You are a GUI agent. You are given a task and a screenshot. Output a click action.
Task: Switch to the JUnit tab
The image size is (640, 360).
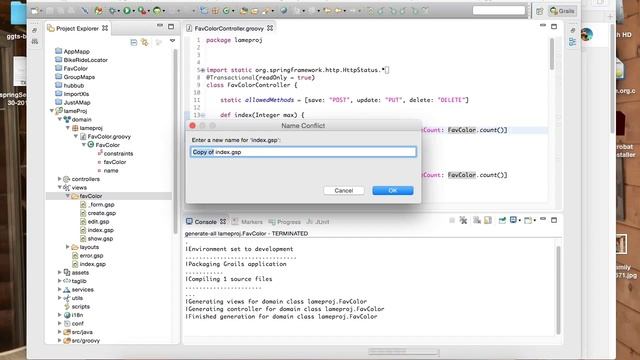point(318,222)
